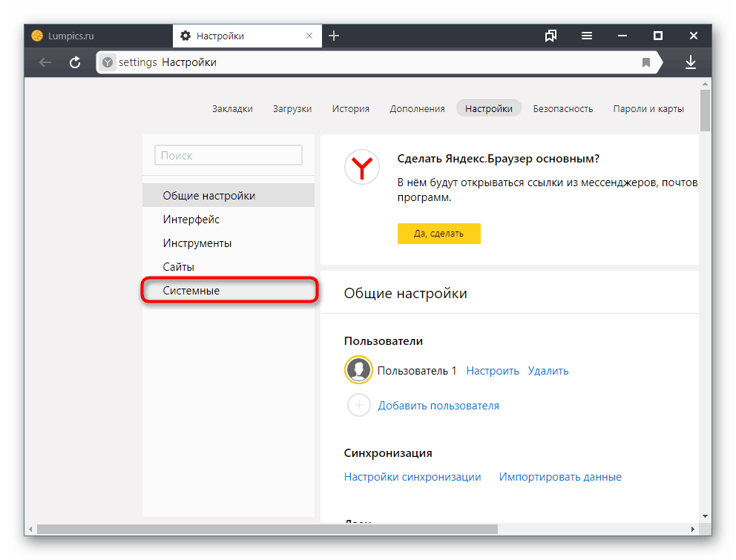
Task: Open Пароли и карты section
Action: pos(648,108)
